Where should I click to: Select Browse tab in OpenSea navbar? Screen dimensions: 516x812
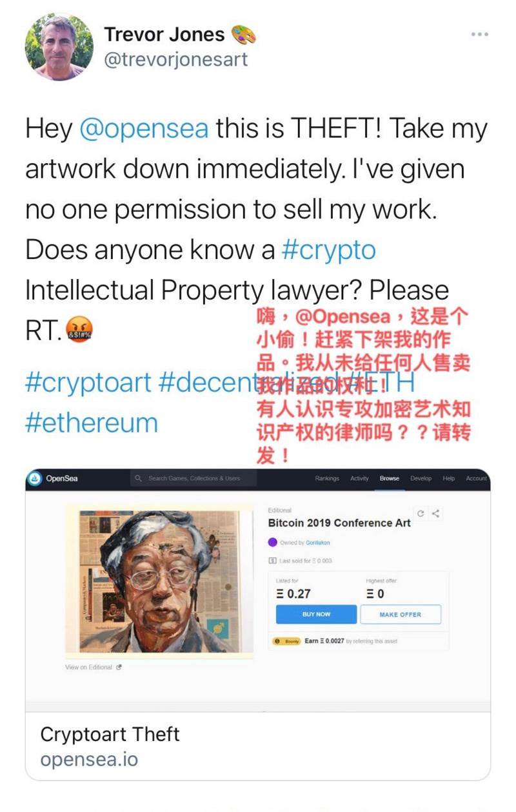390,478
